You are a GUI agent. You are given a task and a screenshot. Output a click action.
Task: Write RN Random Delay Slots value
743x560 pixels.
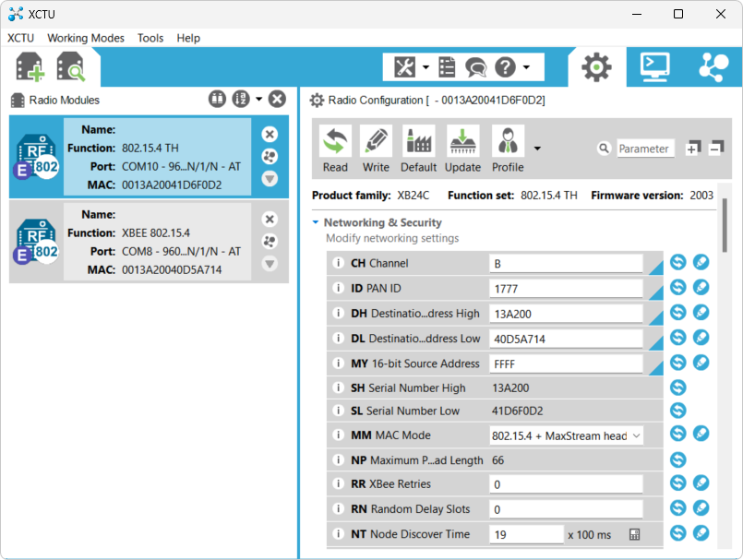click(701, 507)
